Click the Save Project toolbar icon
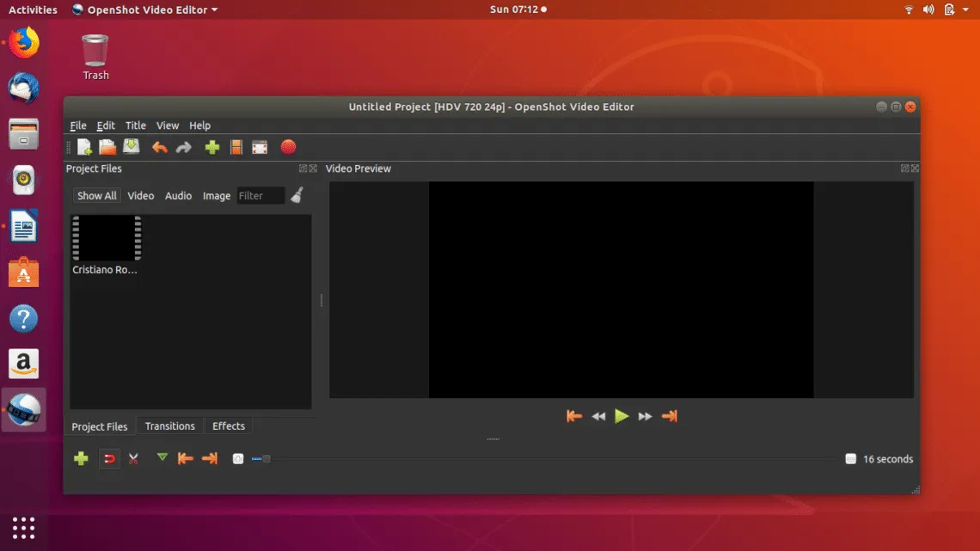This screenshot has height=551, width=980. pos(132,147)
